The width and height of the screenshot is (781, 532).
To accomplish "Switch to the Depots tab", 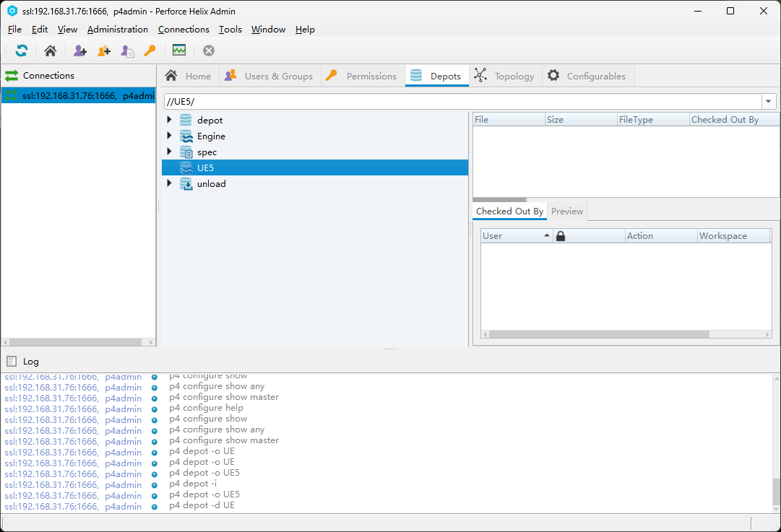I will click(x=437, y=76).
